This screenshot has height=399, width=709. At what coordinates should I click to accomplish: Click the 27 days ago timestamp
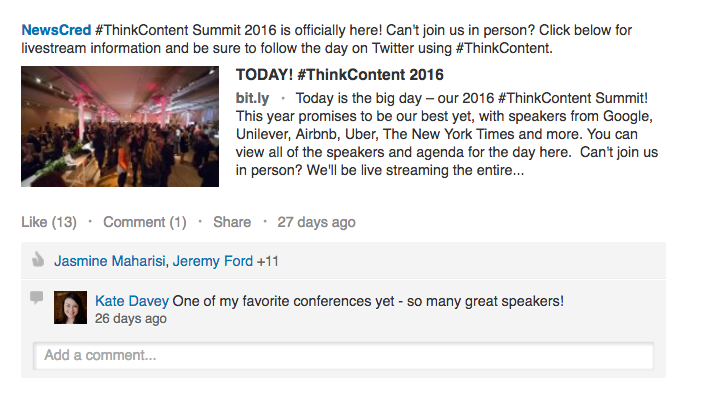coord(317,222)
